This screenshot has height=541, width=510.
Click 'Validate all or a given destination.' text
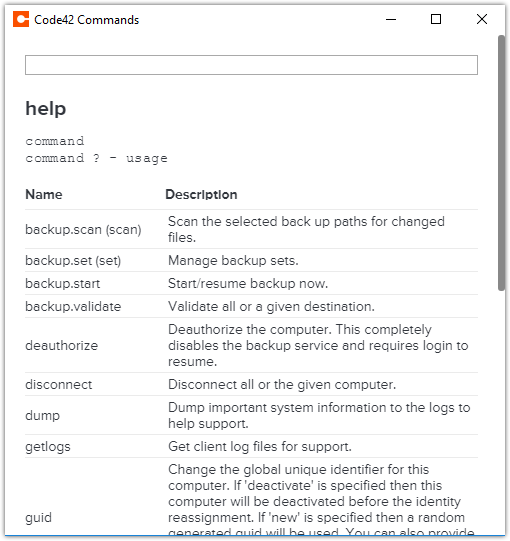271,307
